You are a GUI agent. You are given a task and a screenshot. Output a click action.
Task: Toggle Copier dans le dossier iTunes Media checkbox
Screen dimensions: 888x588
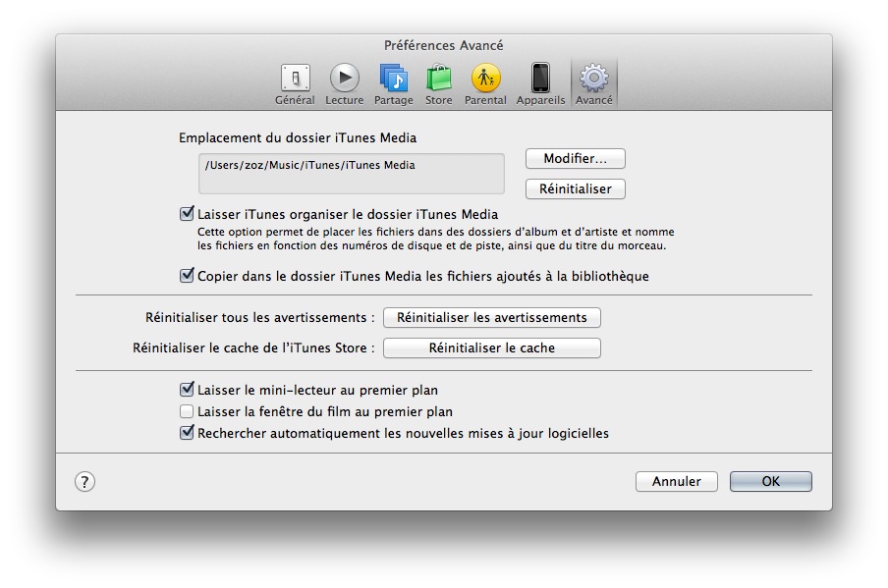(x=187, y=276)
